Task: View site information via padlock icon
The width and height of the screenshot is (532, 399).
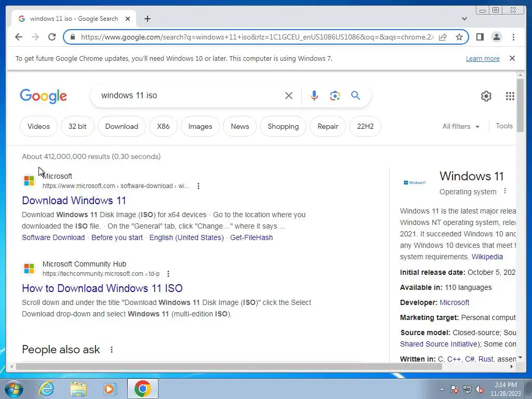Action: coord(73,37)
